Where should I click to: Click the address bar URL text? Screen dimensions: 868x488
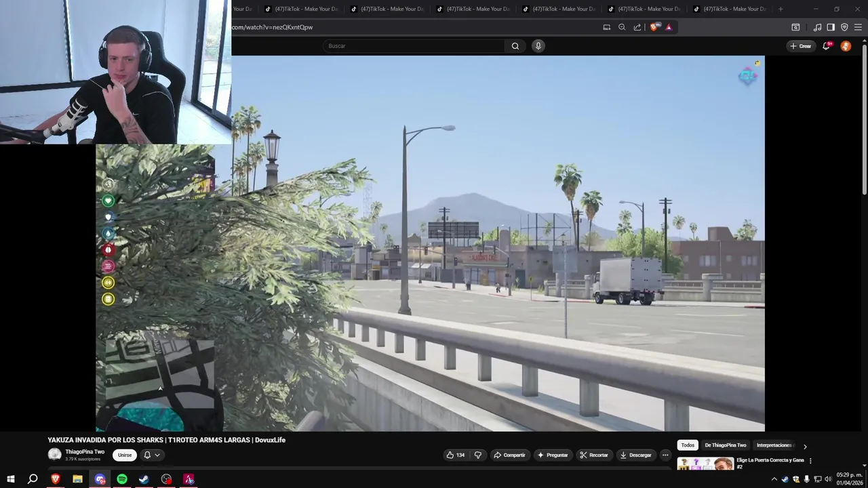point(272,27)
